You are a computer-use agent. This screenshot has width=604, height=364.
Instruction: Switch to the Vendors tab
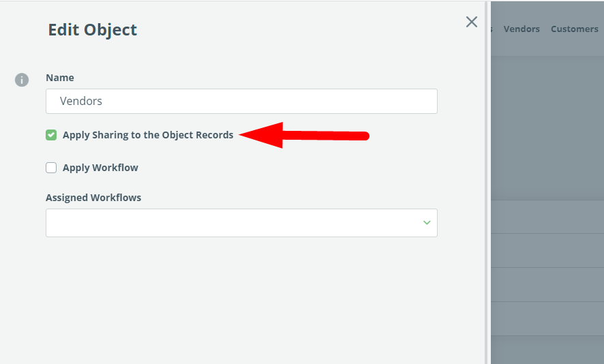(522, 29)
